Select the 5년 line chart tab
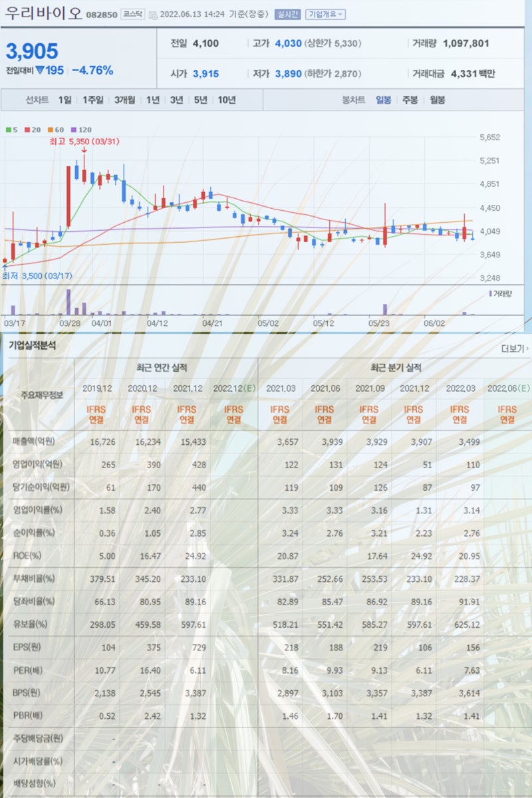Image resolution: width=532 pixels, height=798 pixels. point(200,100)
